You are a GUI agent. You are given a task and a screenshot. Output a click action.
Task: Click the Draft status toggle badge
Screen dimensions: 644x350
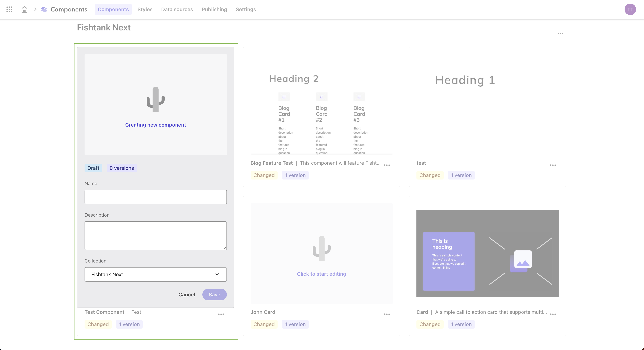coord(93,168)
